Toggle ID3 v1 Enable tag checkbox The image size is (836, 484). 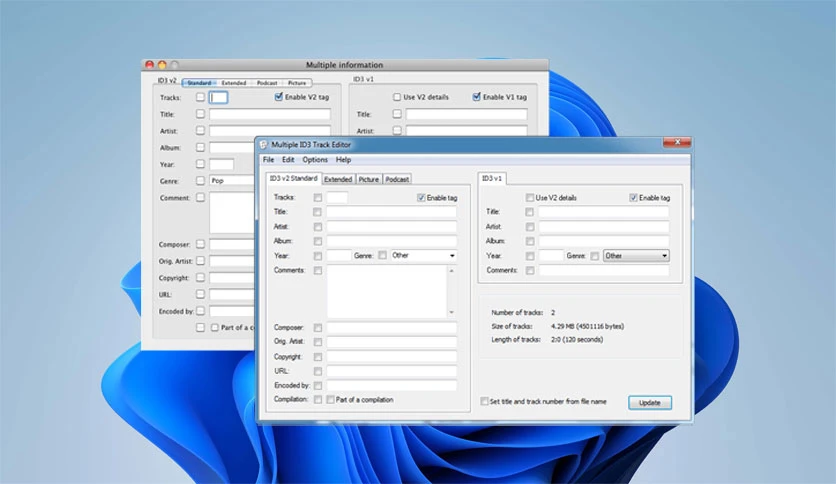[x=633, y=198]
